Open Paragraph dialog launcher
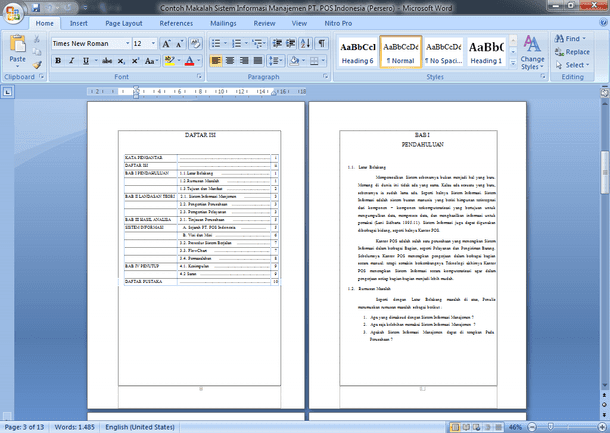 326,77
